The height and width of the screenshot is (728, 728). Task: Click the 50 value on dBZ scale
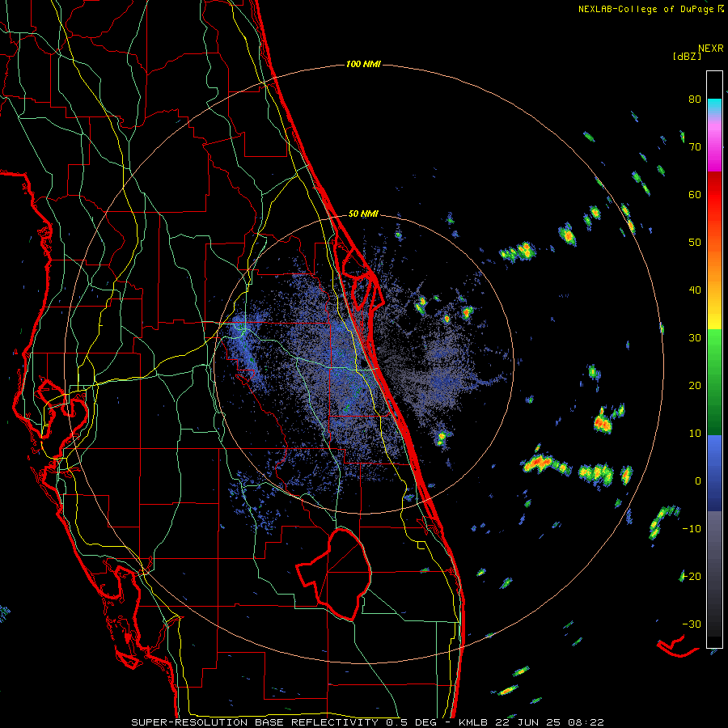coord(695,243)
